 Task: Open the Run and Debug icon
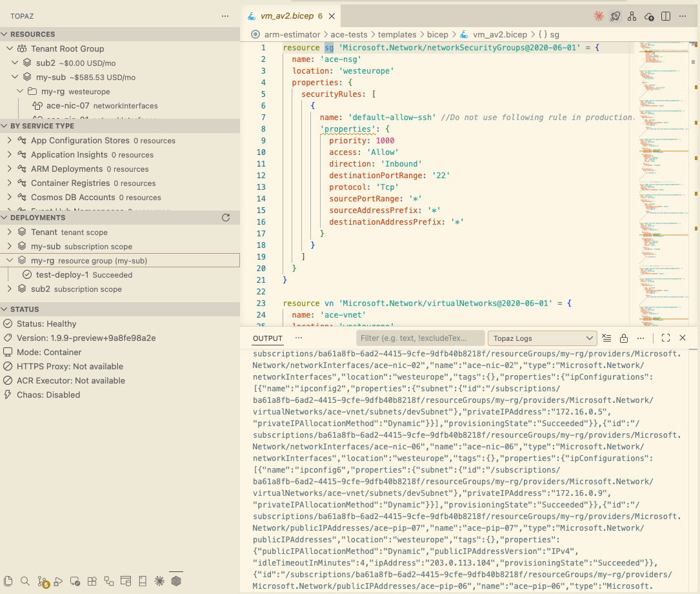58,581
